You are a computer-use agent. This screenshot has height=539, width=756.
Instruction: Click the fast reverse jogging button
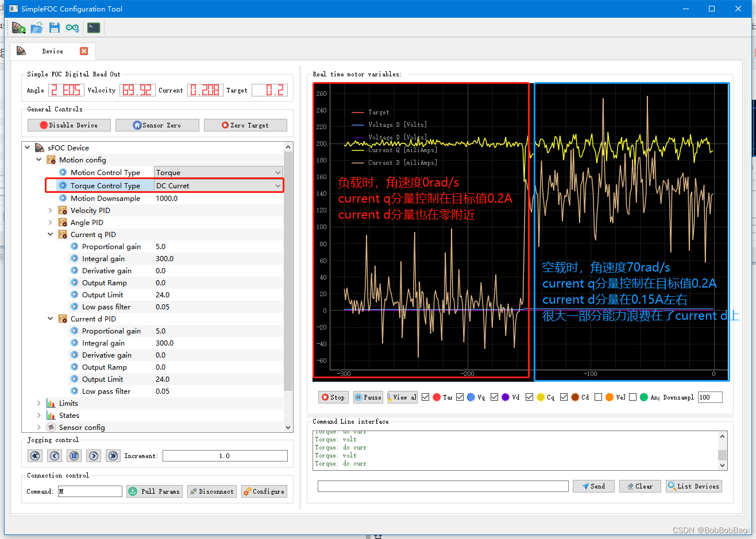(35, 456)
